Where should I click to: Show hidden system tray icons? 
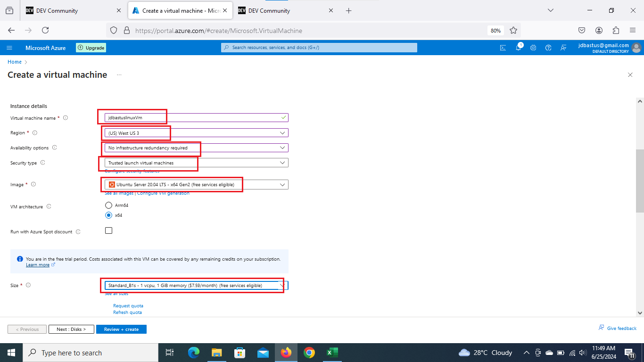(x=527, y=353)
